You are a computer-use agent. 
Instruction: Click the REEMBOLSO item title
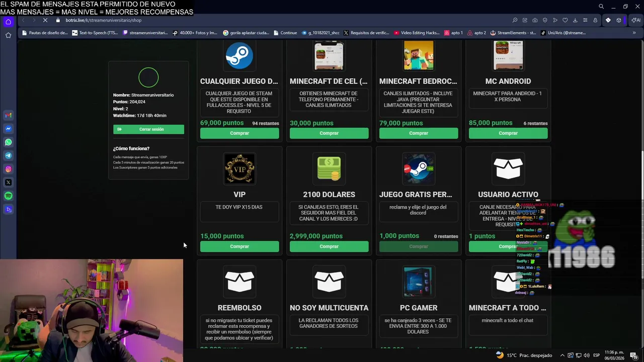(x=239, y=308)
